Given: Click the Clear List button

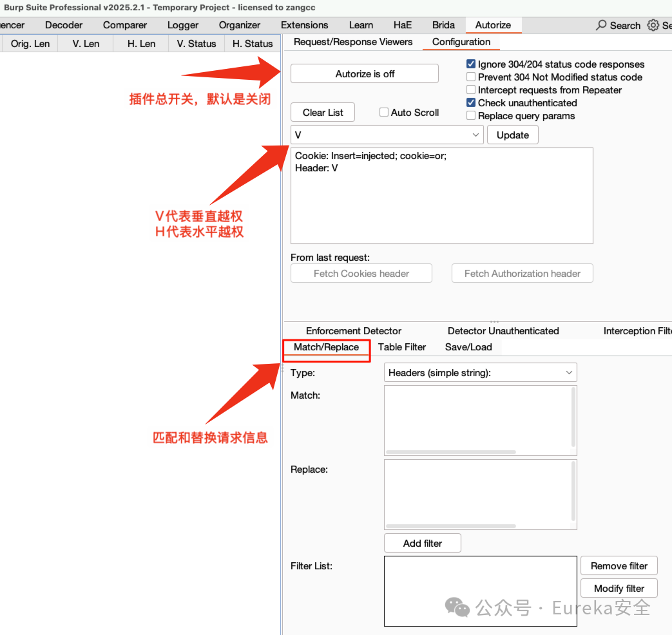Looking at the screenshot, I should pos(323,112).
